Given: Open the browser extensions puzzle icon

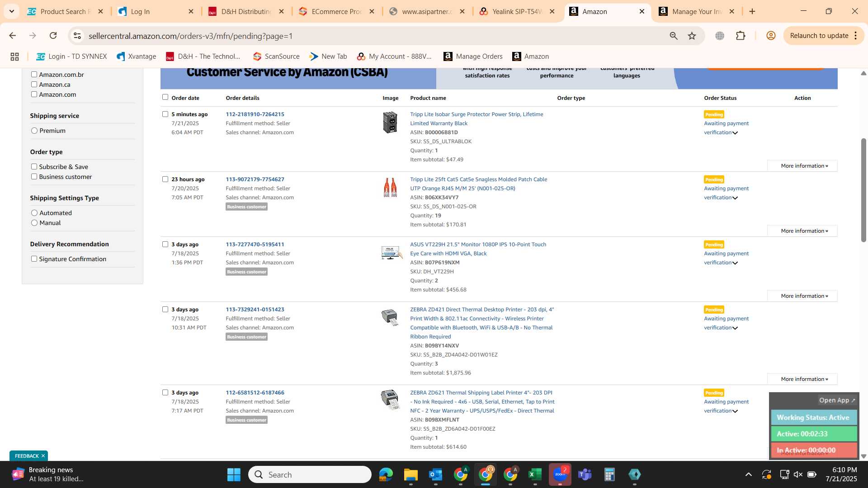Looking at the screenshot, I should point(741,36).
